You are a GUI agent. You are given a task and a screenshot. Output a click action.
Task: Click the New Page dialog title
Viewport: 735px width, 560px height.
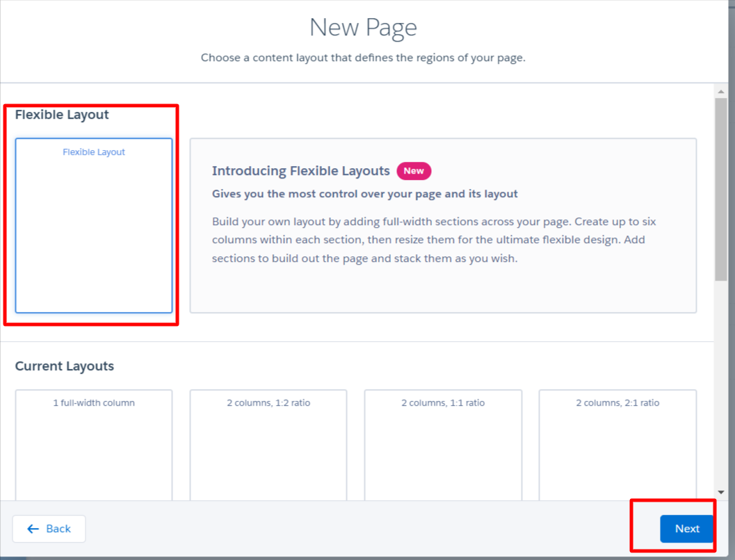[x=363, y=28]
